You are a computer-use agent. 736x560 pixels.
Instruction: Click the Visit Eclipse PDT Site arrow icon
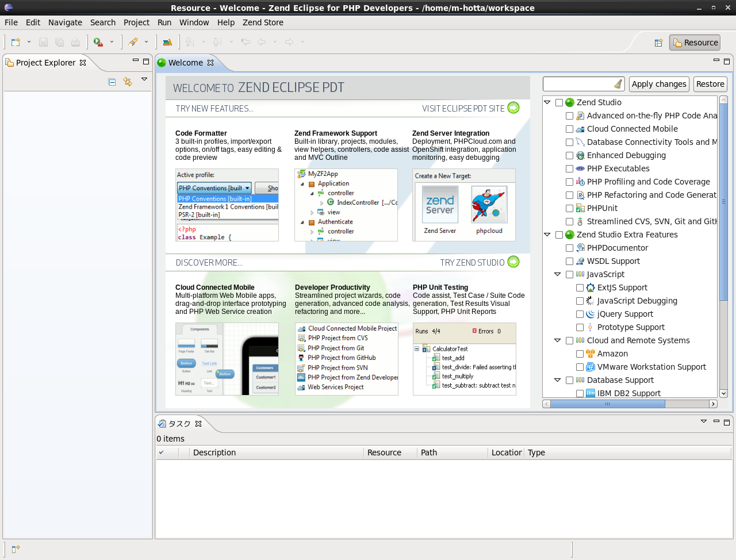click(x=513, y=108)
